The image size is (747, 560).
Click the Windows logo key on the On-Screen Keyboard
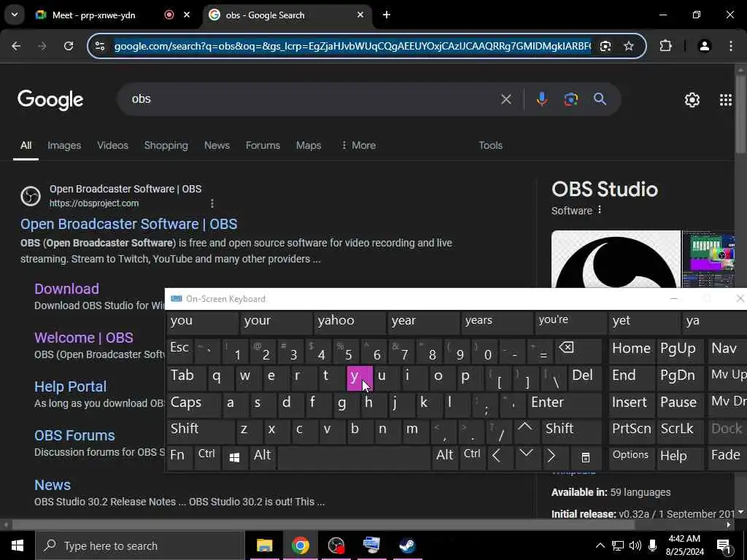tap(234, 457)
